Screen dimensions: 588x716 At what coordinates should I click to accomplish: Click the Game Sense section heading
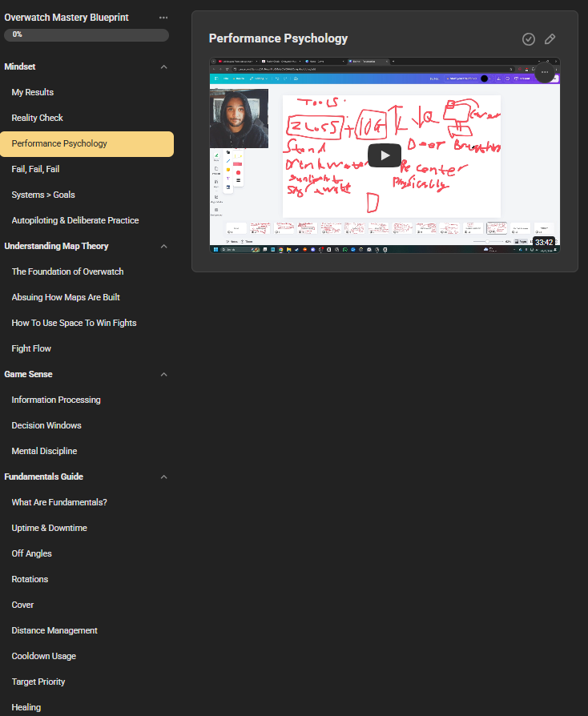pos(28,374)
